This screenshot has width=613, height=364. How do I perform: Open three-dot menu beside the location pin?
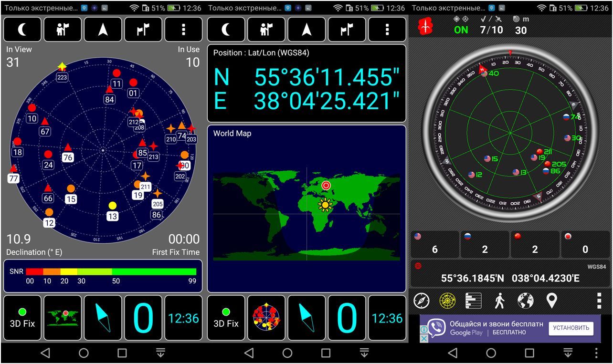click(x=599, y=301)
